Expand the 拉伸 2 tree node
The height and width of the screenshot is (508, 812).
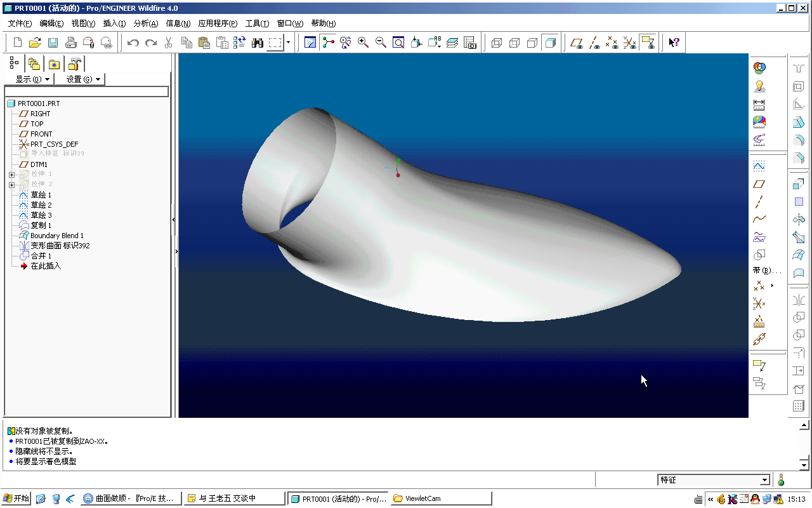(x=11, y=185)
